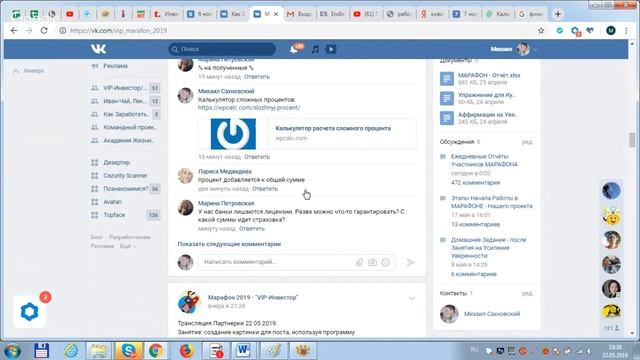Open the VK music note icon

[315, 49]
